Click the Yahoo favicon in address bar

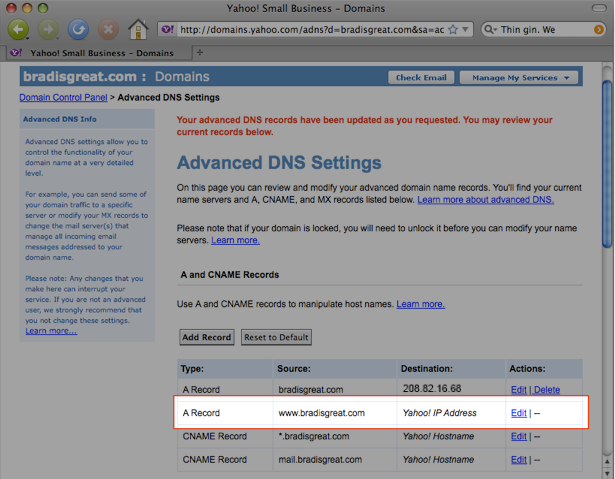click(168, 29)
